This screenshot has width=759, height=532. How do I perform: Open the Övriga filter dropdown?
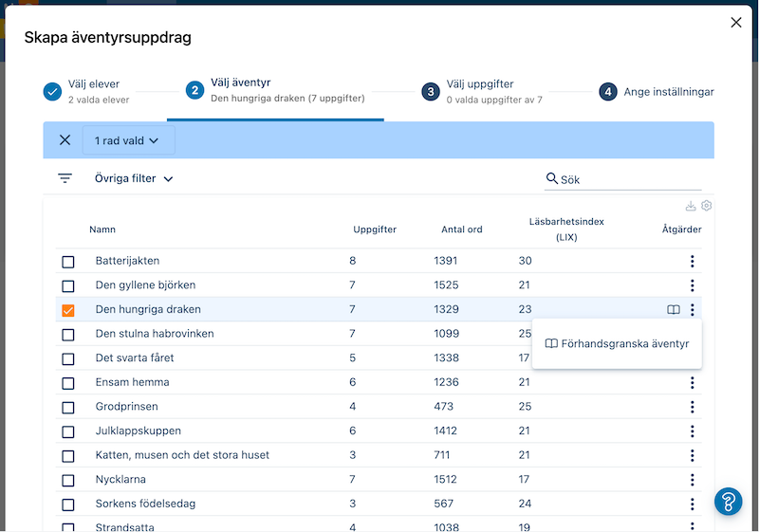(x=134, y=178)
